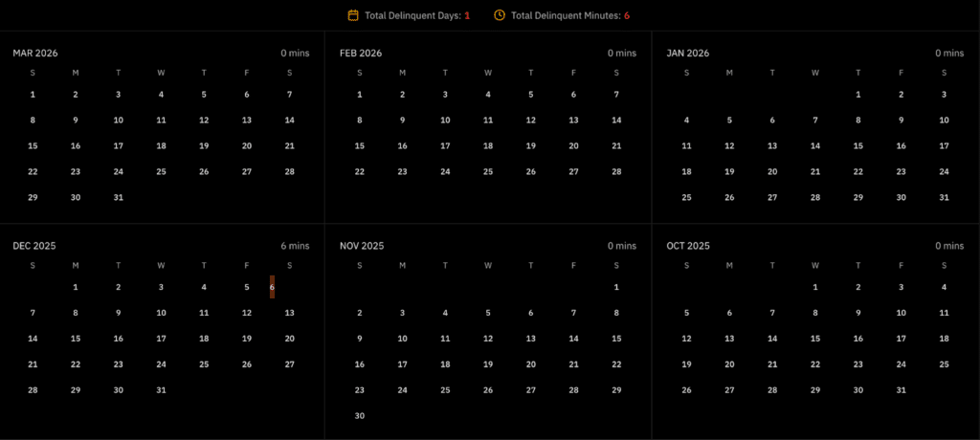Viewport: 980px width, 440px height.
Task: Select March 17 in the MAR 2026 calendar
Action: (x=118, y=146)
